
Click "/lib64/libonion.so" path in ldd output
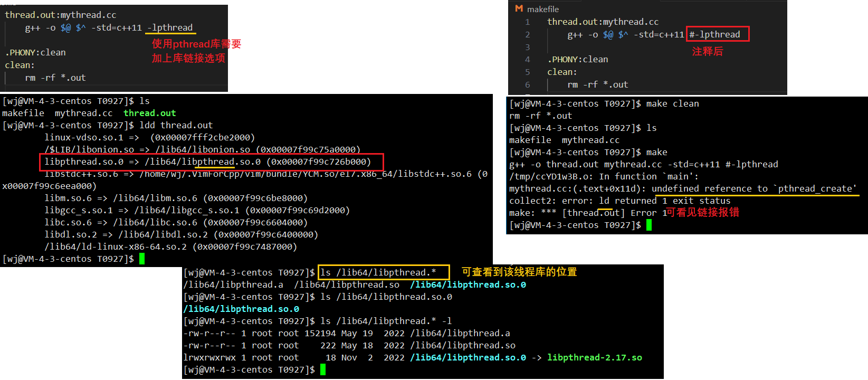[x=203, y=149]
